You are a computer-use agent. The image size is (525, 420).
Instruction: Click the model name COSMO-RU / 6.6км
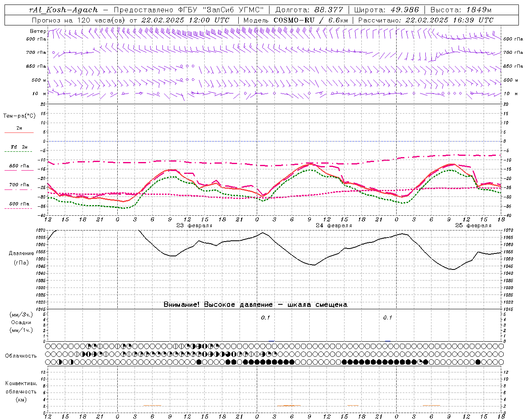[311, 20]
